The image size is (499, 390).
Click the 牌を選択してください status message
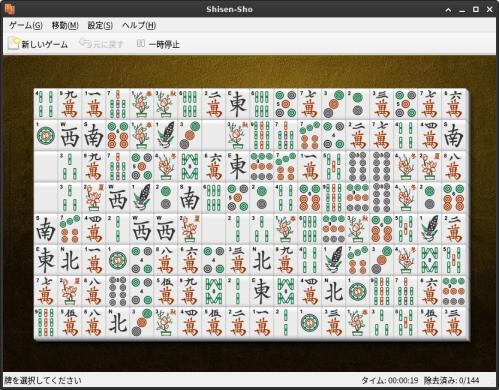43,380
